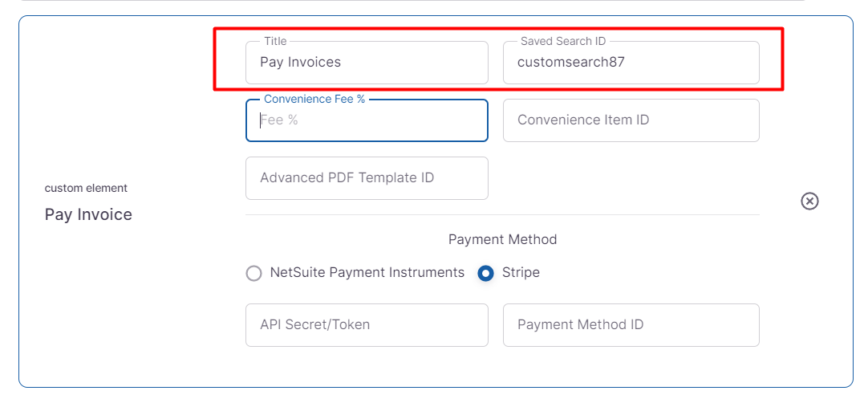The width and height of the screenshot is (868, 403).
Task: Click the 'Saved Search ID' floating label
Action: (x=562, y=41)
